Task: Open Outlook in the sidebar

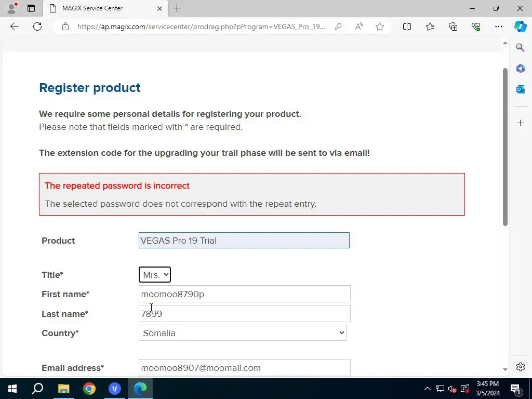Action: [520, 89]
